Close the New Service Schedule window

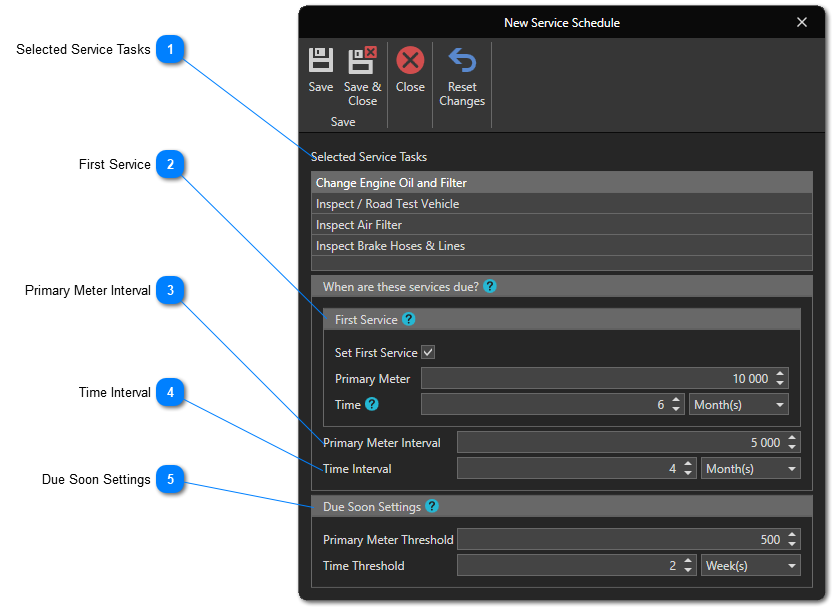[x=801, y=22]
